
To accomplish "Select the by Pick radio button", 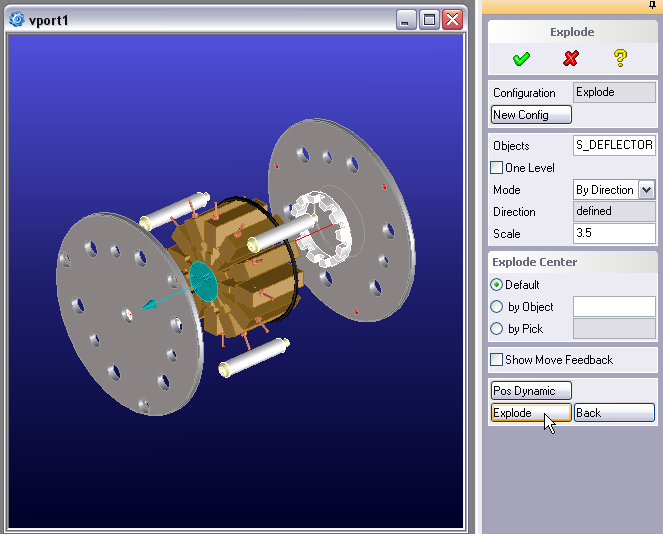I will tap(497, 329).
